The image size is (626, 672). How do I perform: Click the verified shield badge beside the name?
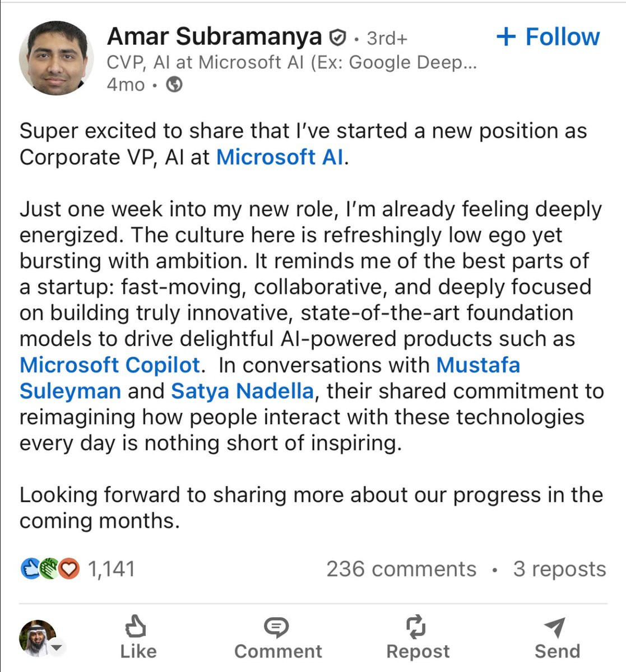[337, 38]
